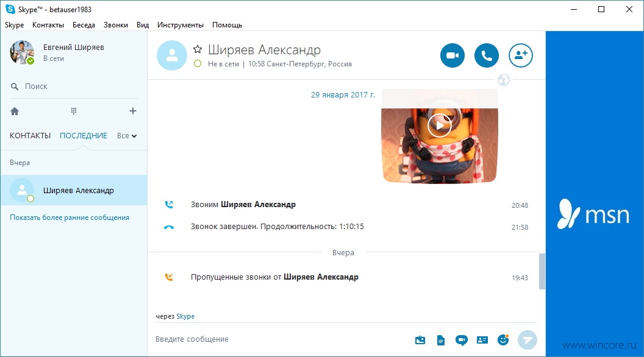Click the Skype logo in the title bar
The image size is (644, 357).
tap(10, 9)
